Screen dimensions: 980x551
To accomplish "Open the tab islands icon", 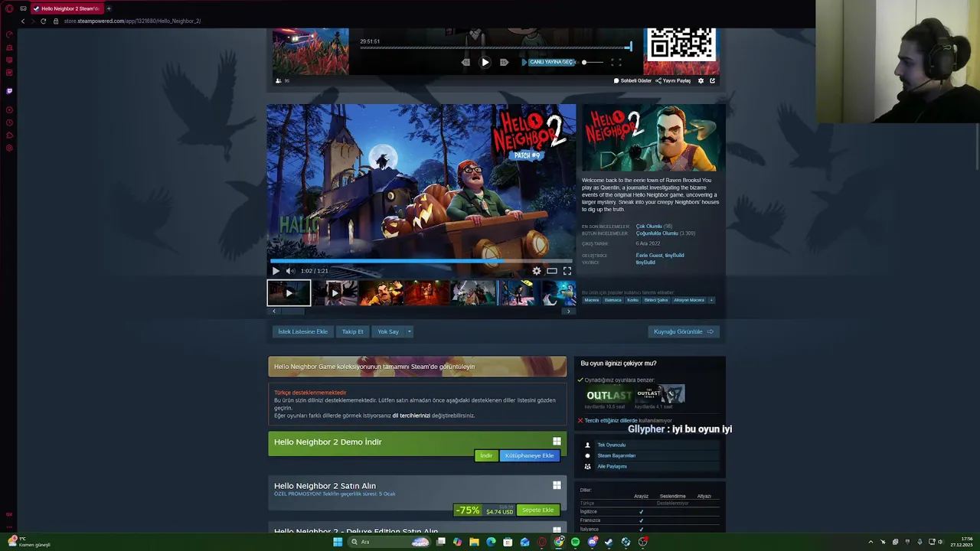I will point(23,8).
